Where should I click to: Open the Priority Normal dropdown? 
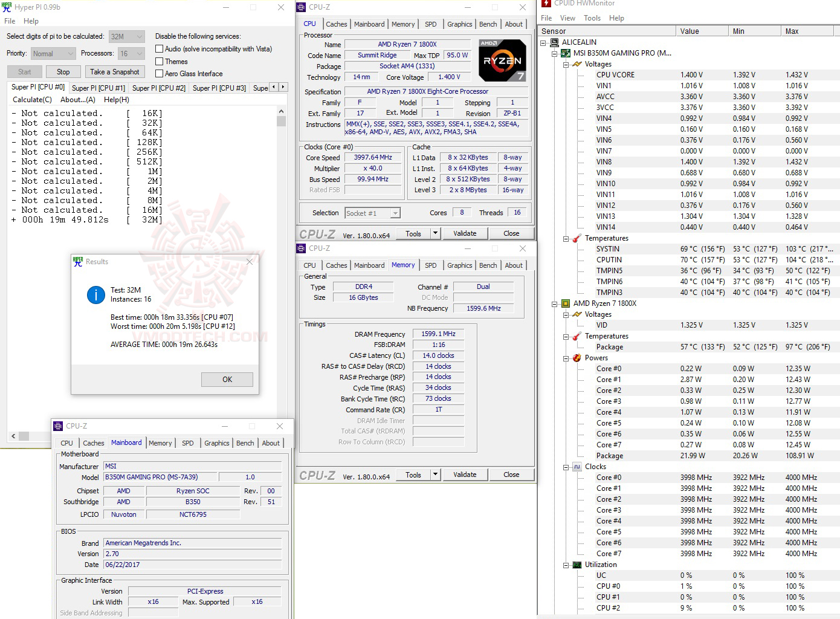[53, 53]
